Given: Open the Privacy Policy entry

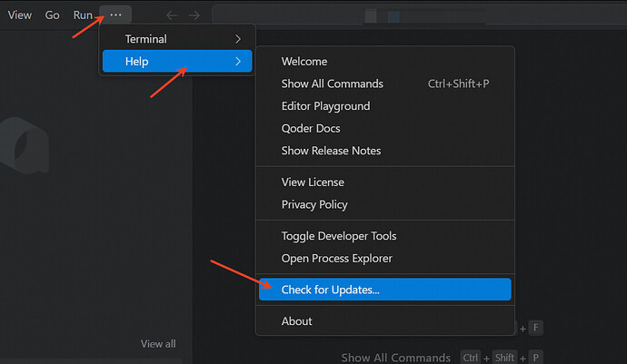Looking at the screenshot, I should point(314,204).
